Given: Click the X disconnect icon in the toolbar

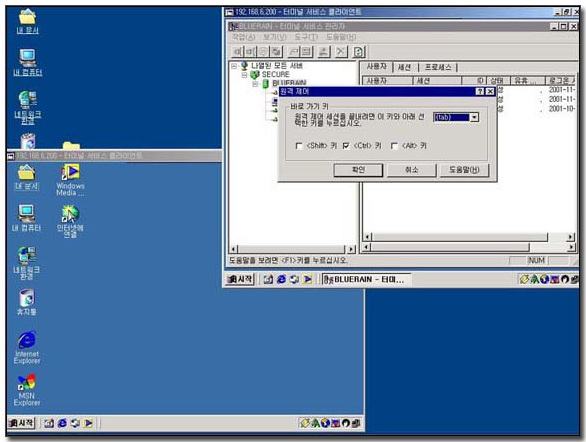Looking at the screenshot, I should coord(341,52).
